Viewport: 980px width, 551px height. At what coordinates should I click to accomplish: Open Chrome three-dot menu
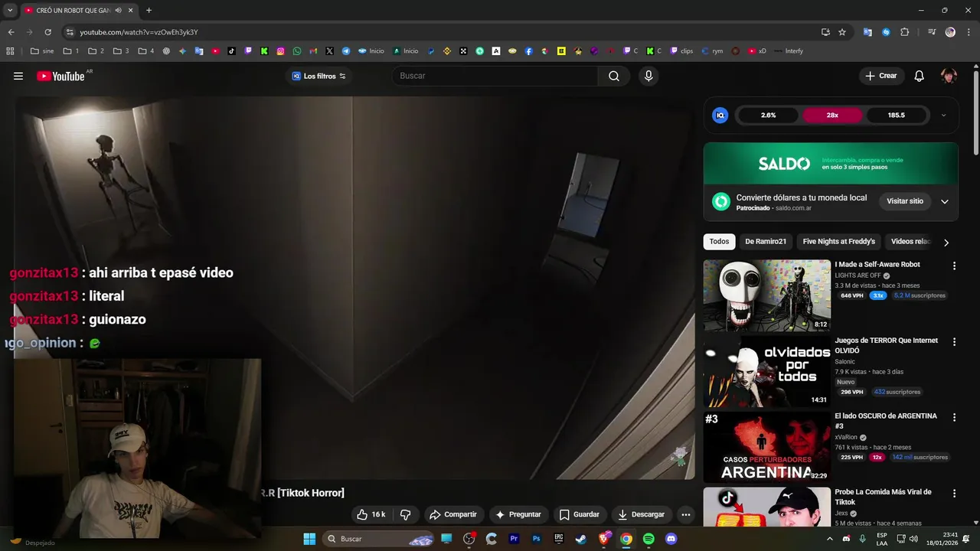click(x=968, y=32)
